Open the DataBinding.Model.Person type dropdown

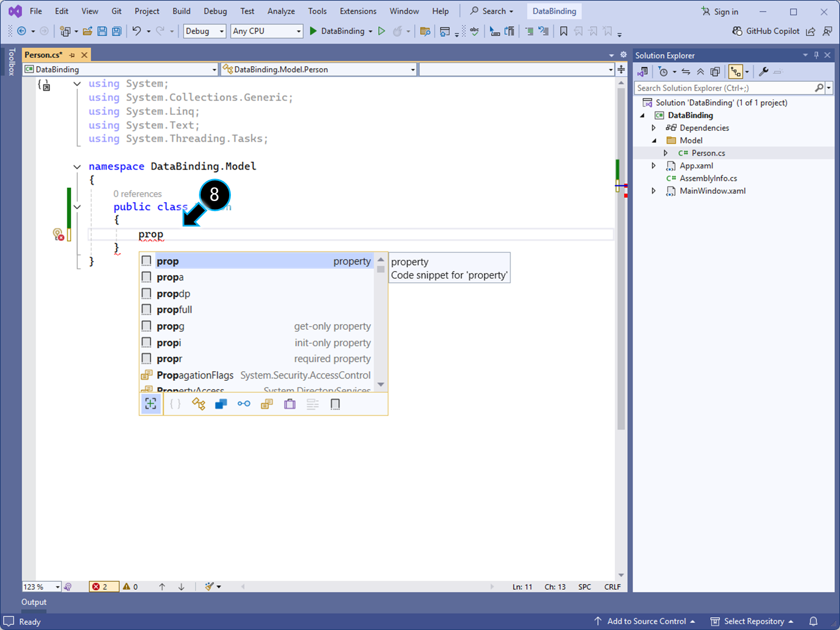[319, 69]
